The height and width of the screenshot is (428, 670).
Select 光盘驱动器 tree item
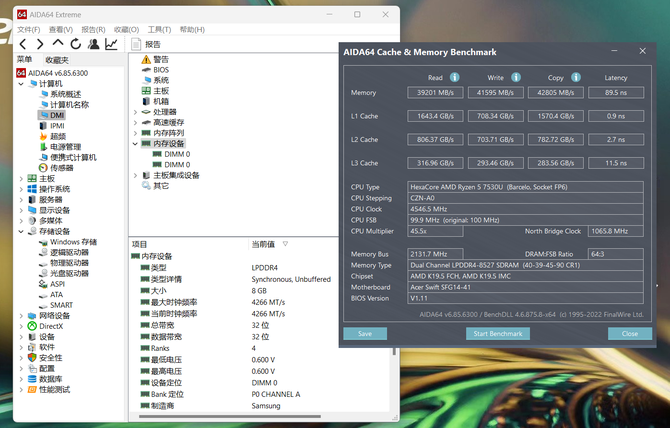[x=64, y=274]
